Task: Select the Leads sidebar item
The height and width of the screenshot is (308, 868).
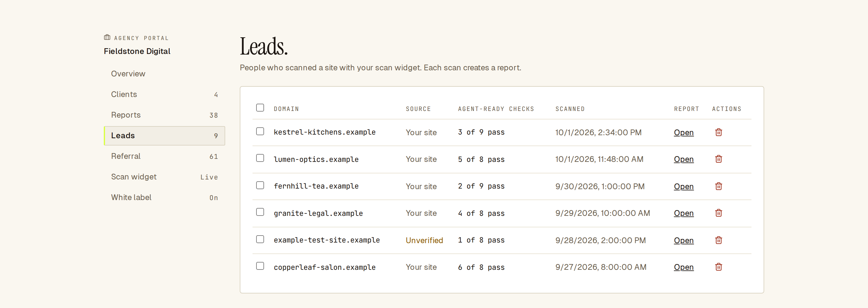Action: point(164,136)
